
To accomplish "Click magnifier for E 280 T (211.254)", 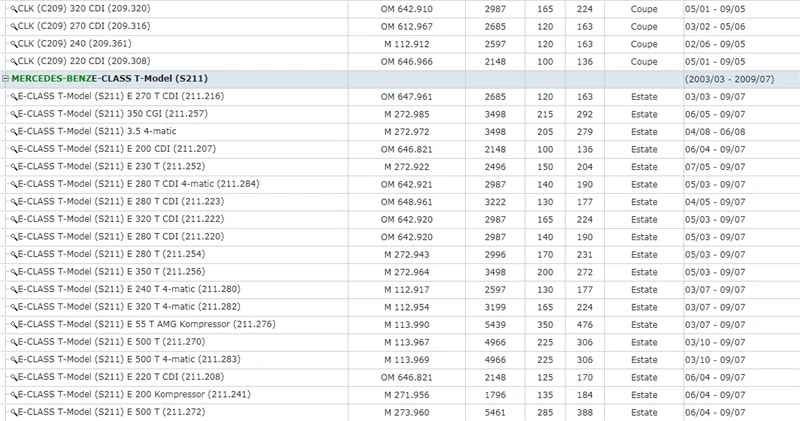I will pos(14,255).
